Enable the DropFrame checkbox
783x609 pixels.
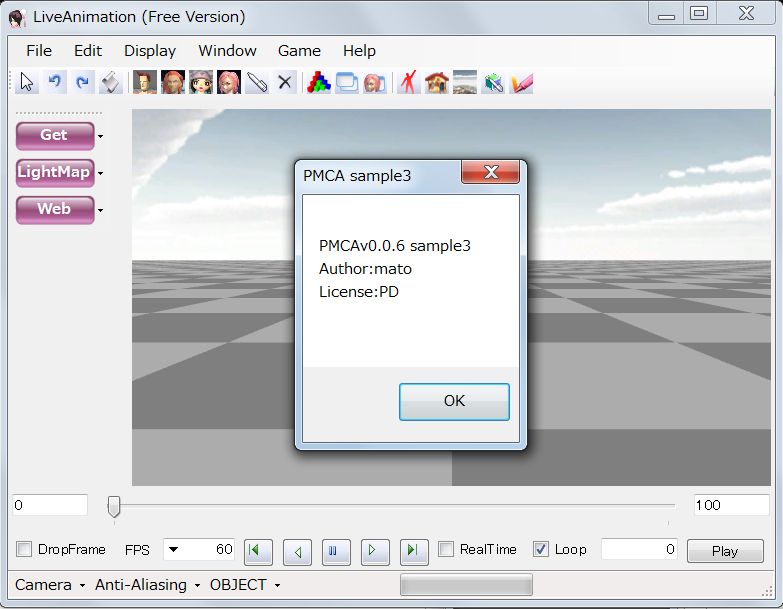coord(24,549)
